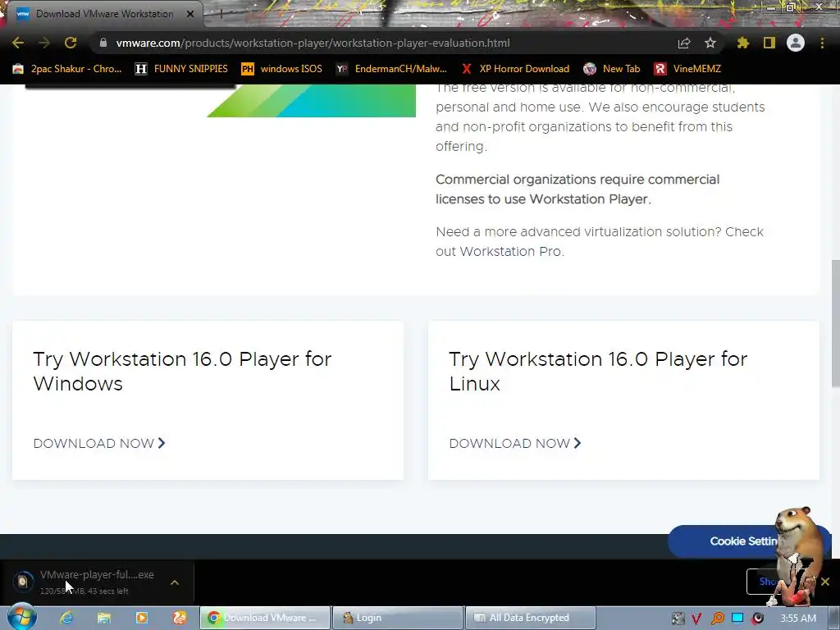Close the downloads bar with the X
This screenshot has height=630, width=840.
tap(825, 582)
